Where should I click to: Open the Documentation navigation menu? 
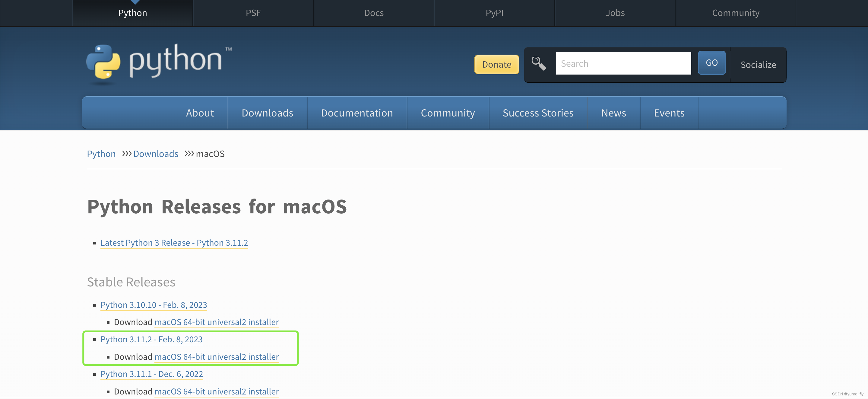tap(356, 113)
